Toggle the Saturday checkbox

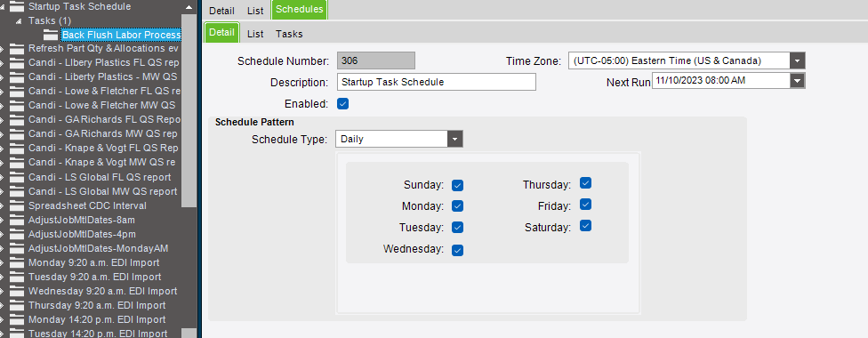pyautogui.click(x=586, y=226)
